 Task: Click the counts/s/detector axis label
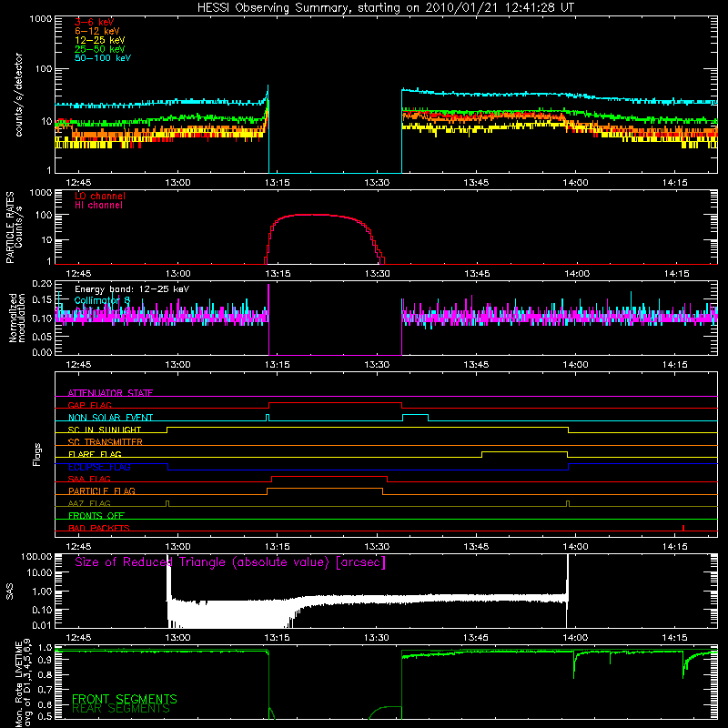(x=19, y=95)
